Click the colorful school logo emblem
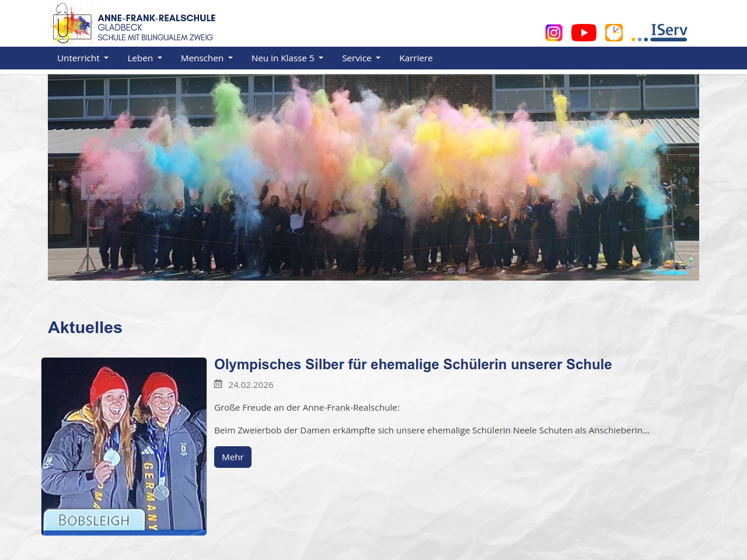The width and height of the screenshot is (747, 560). [72, 24]
